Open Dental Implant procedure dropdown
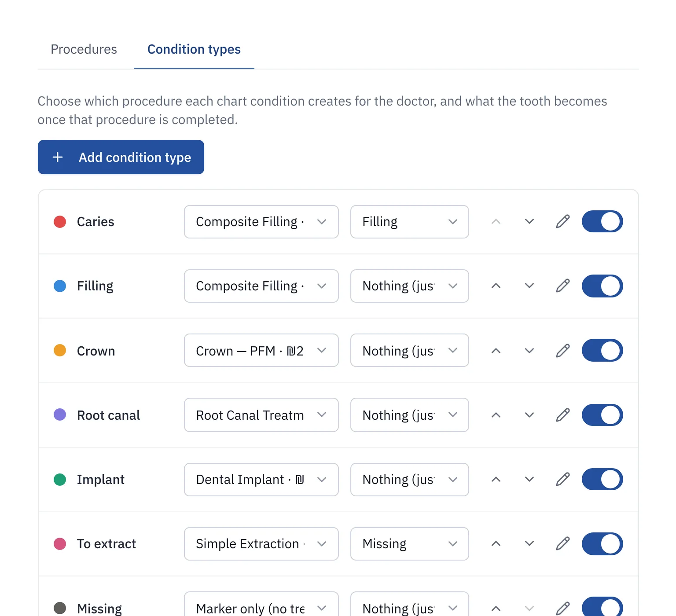The height and width of the screenshot is (616, 676). coord(261,480)
